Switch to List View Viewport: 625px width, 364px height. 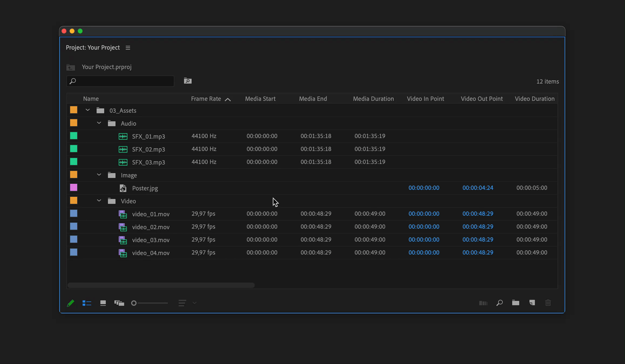click(x=87, y=303)
